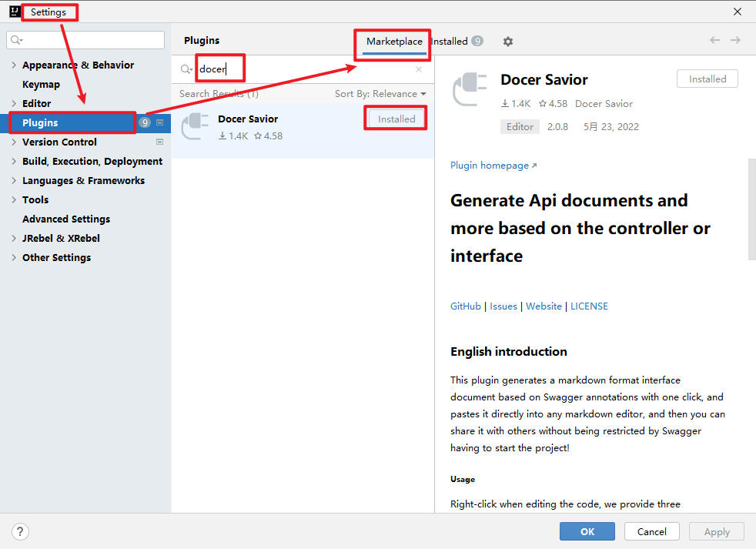This screenshot has width=756, height=549.
Task: Click Installed button in Docer Savior result row
Action: [x=396, y=119]
